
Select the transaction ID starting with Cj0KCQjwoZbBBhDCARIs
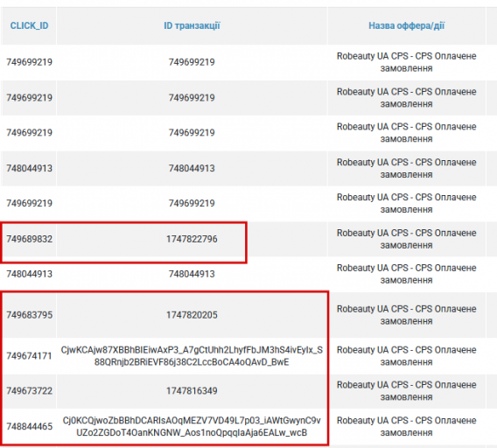(x=192, y=426)
